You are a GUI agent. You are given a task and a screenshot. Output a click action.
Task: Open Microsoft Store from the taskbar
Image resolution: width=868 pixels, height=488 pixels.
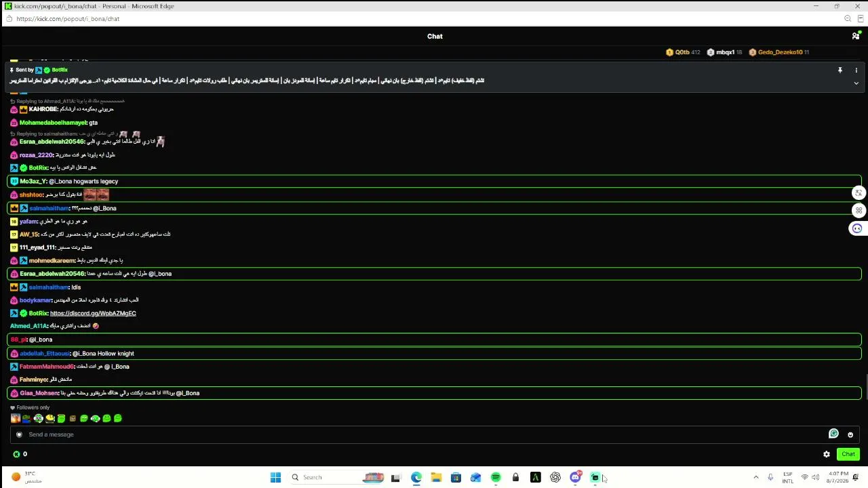pos(456,477)
